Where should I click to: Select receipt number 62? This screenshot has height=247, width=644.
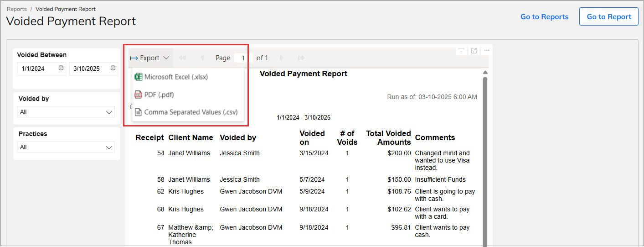pyautogui.click(x=160, y=191)
